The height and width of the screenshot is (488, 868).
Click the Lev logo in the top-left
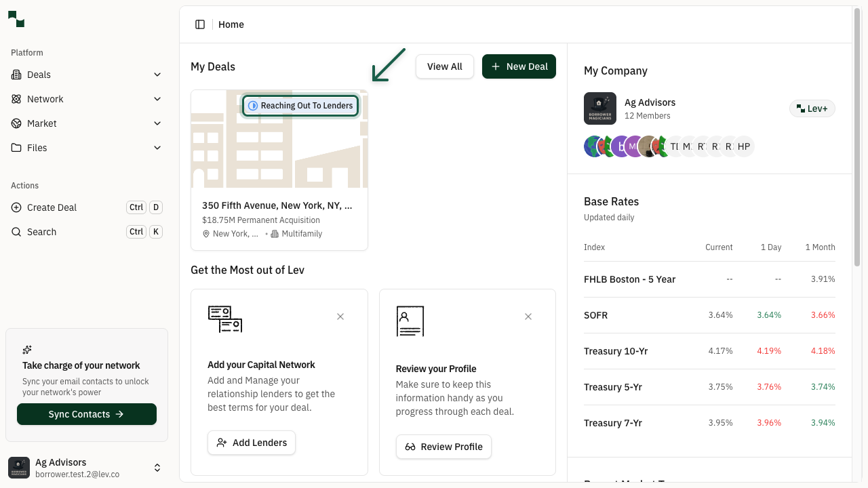(x=16, y=19)
